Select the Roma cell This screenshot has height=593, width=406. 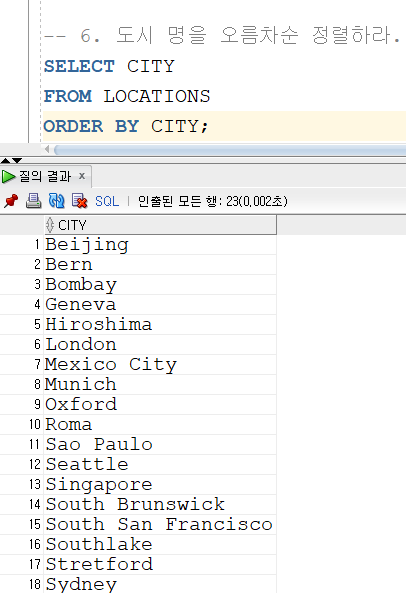(x=160, y=425)
